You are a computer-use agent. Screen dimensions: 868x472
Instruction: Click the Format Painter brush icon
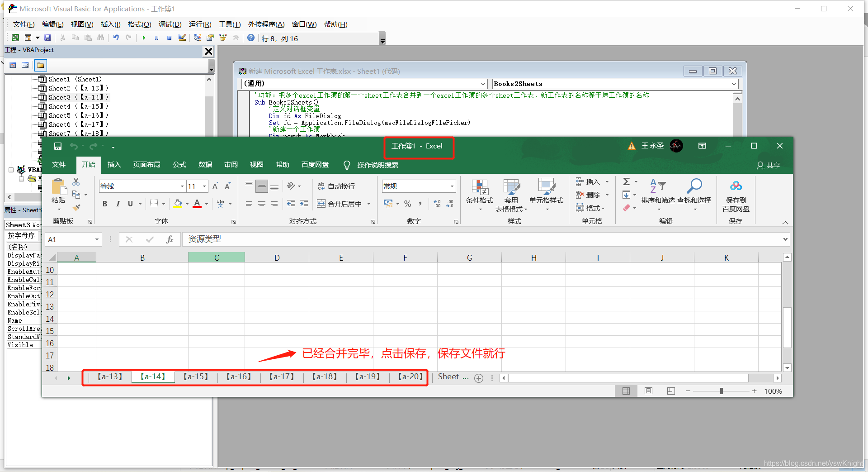76,208
